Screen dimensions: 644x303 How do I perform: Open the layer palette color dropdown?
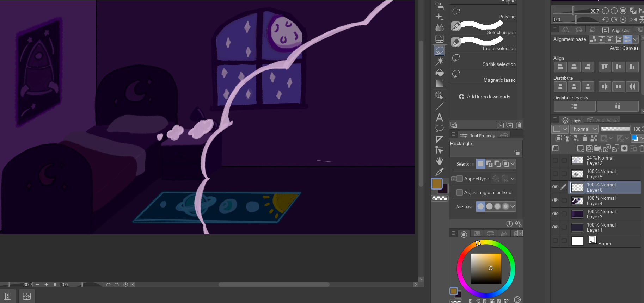[560, 129]
